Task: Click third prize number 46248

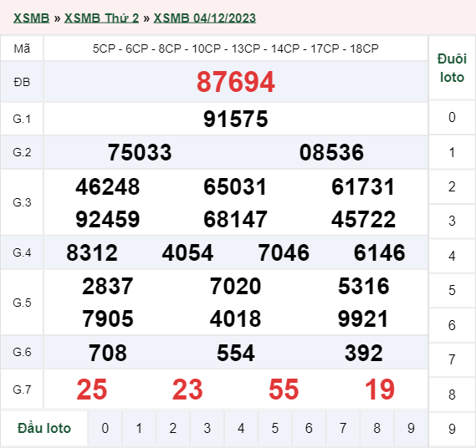Action: click(108, 186)
